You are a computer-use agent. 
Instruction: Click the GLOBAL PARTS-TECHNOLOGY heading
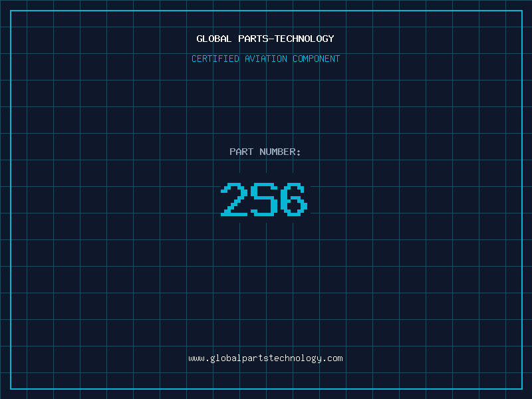pyautogui.click(x=265, y=39)
